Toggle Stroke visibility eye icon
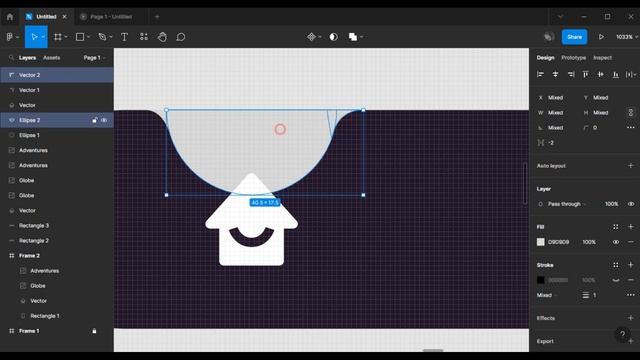Viewport: 640px width, 360px height. click(x=616, y=280)
